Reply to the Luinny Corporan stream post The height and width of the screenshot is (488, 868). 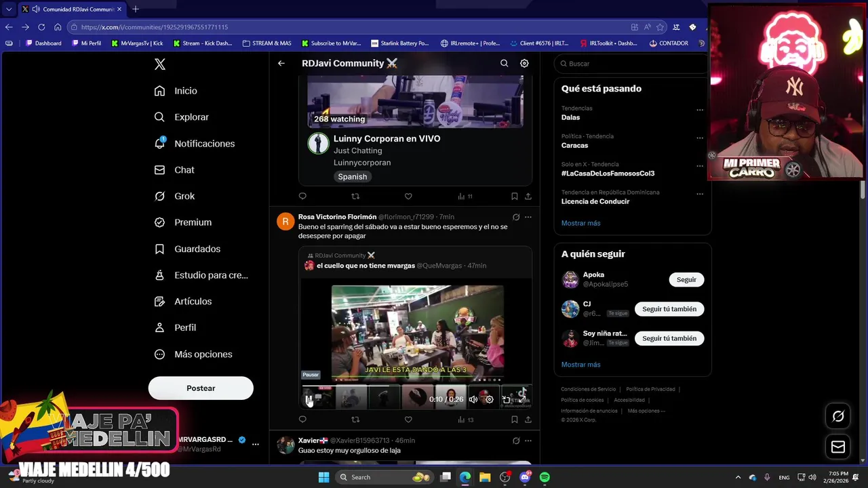302,197
